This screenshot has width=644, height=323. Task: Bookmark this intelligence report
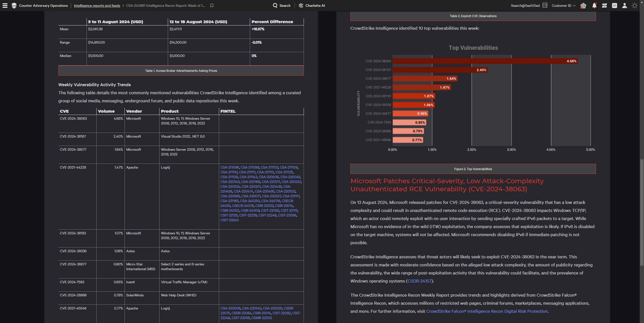212,5
